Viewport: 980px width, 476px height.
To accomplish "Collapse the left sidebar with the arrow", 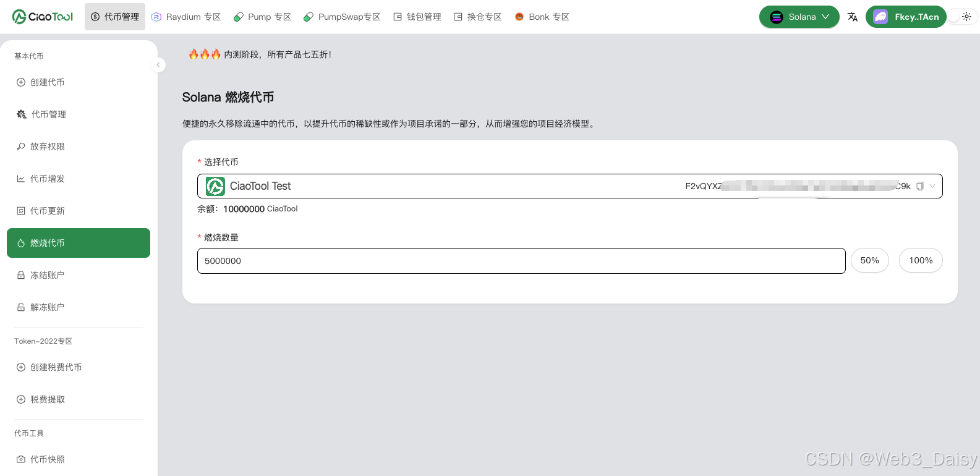I will pos(158,65).
